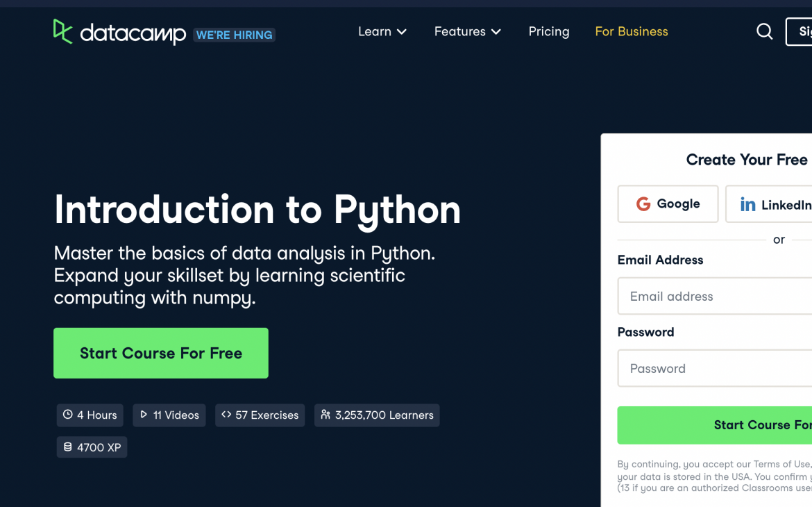The image size is (812, 507).
Task: Click the 4700 XP badge
Action: [x=92, y=447]
